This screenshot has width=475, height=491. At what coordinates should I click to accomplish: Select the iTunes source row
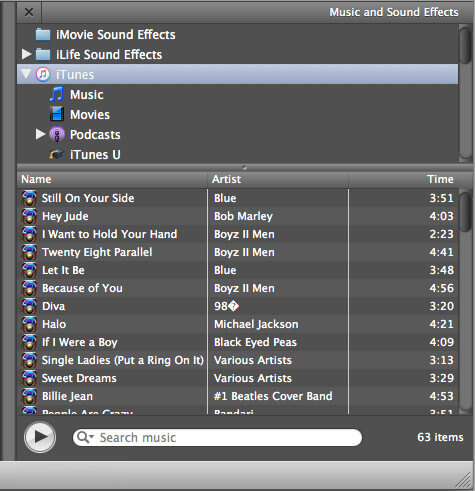237,74
